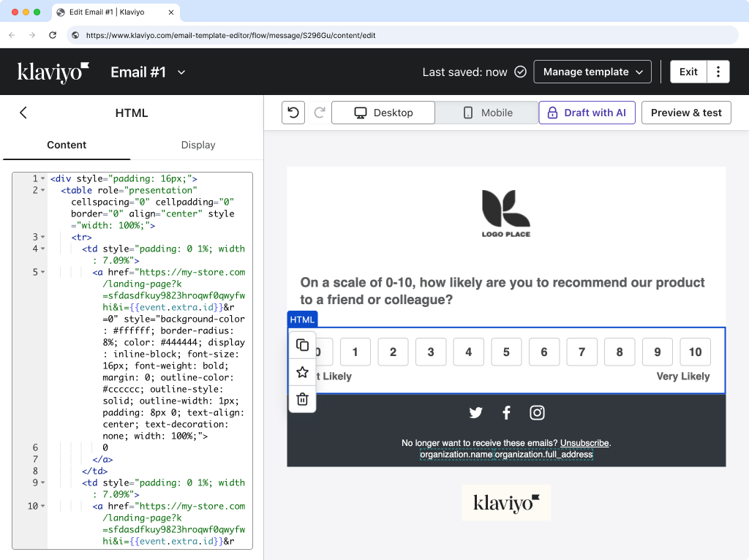This screenshot has height=560, width=749.
Task: Click the Twitter icon in the email footer
Action: pyautogui.click(x=476, y=412)
